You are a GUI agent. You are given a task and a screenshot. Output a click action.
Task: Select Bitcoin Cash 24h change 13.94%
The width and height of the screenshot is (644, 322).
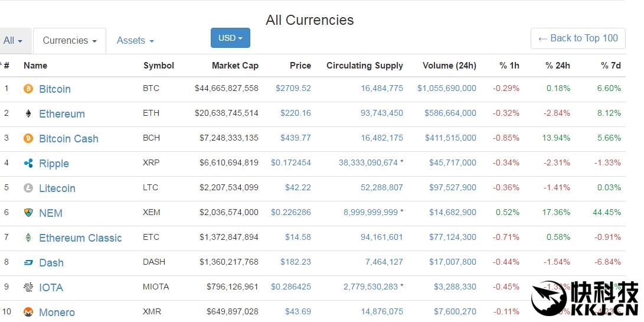pyautogui.click(x=556, y=138)
